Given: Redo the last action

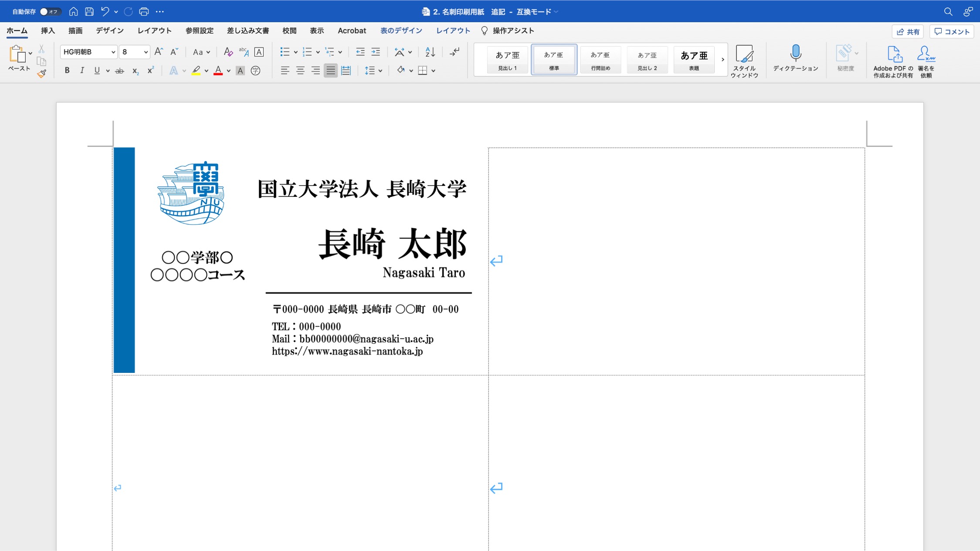Looking at the screenshot, I should (128, 12).
